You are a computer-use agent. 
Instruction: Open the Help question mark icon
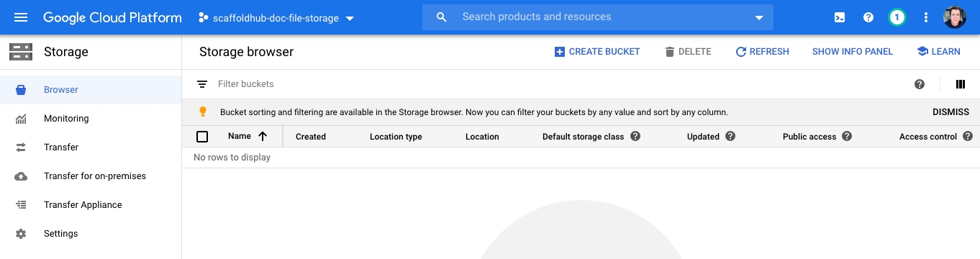(868, 17)
